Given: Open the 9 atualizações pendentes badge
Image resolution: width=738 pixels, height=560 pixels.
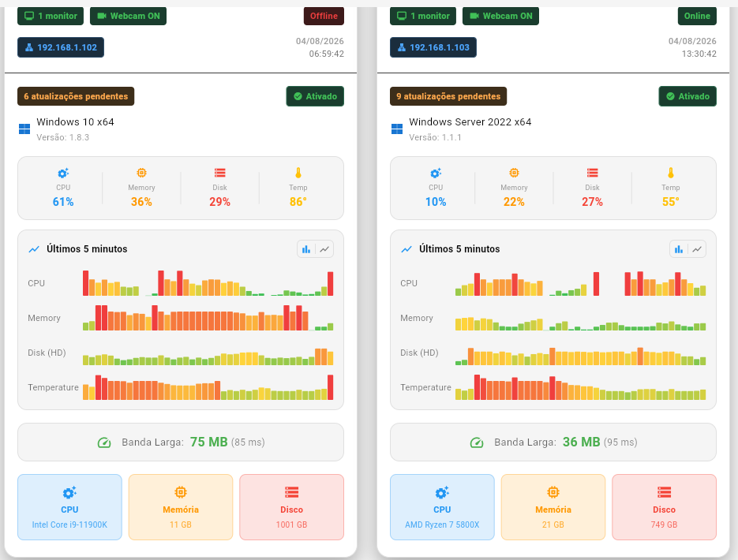Looking at the screenshot, I should (x=448, y=96).
